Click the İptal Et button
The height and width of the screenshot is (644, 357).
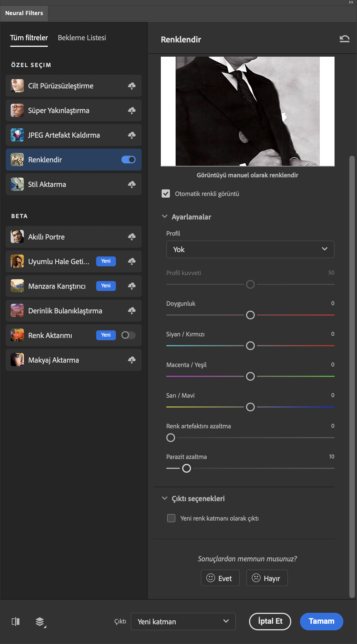coord(270,621)
